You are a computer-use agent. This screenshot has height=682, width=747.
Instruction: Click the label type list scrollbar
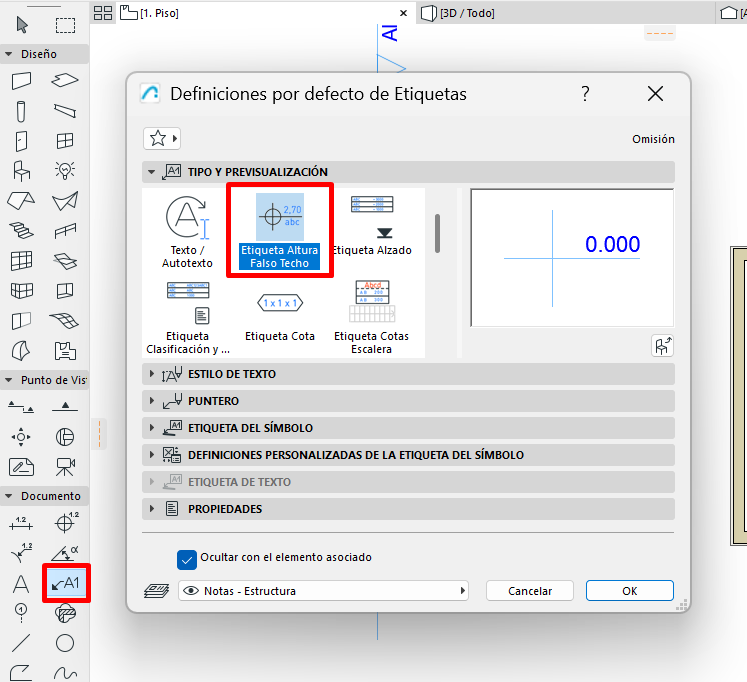437,233
